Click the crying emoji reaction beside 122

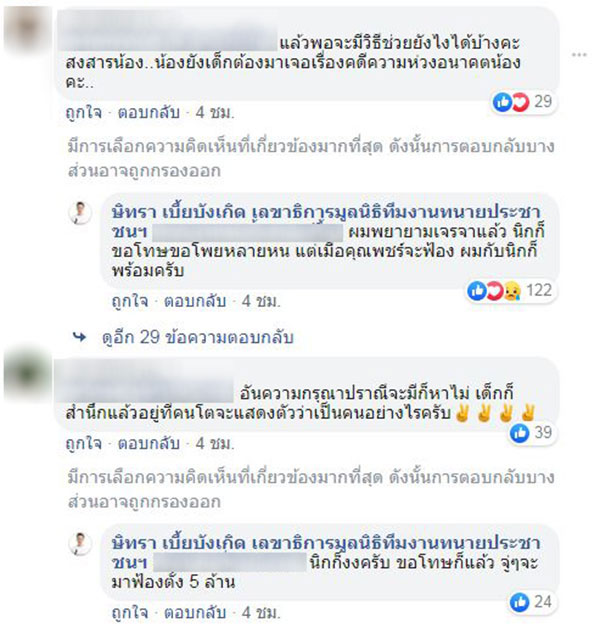click(x=512, y=291)
